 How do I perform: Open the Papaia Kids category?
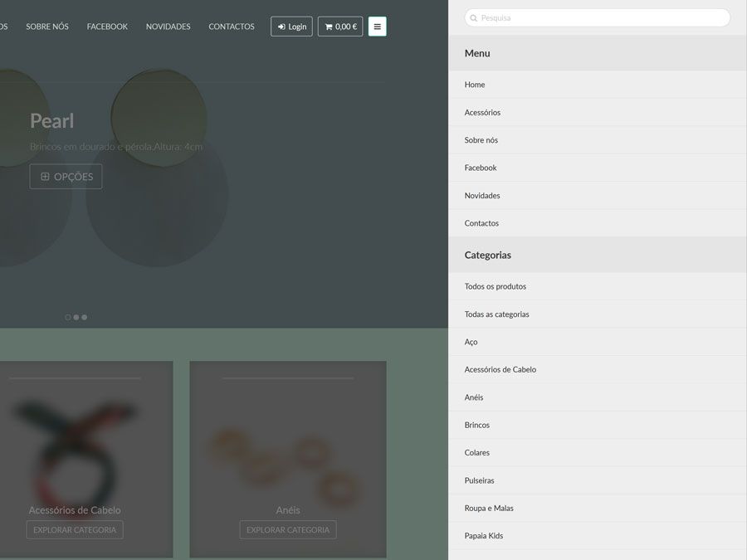[484, 536]
